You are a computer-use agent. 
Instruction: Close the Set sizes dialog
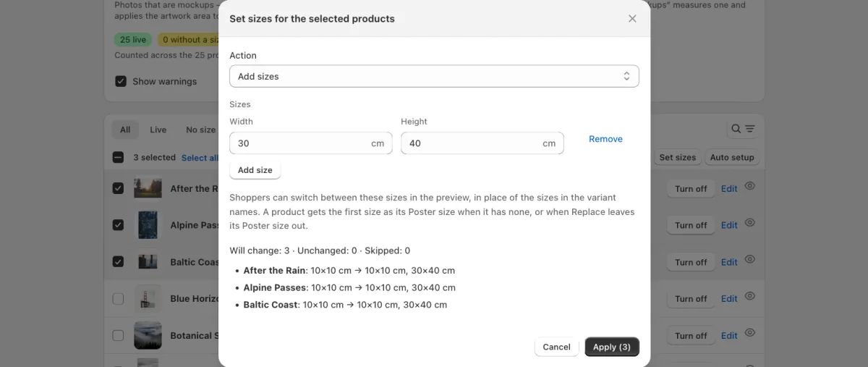(x=632, y=19)
